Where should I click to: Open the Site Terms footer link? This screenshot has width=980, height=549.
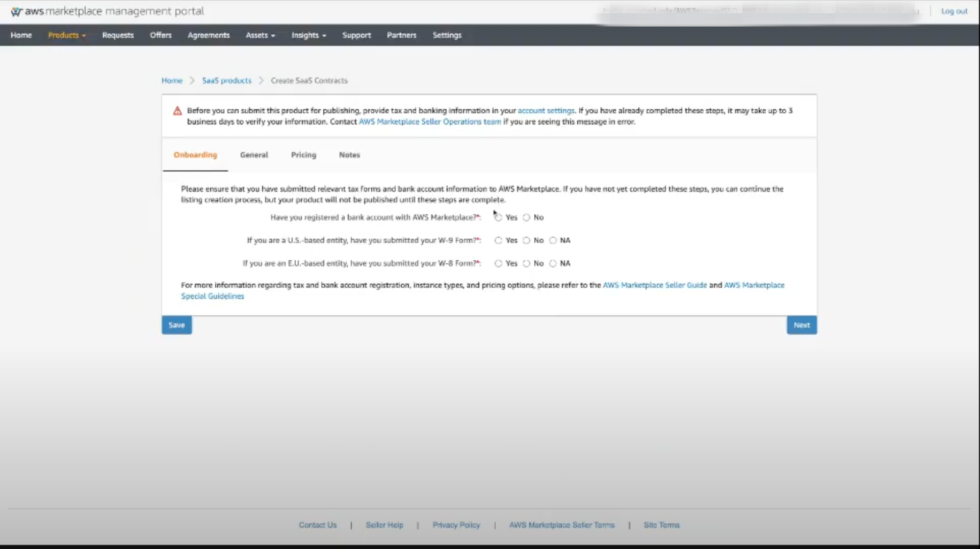[x=661, y=525]
